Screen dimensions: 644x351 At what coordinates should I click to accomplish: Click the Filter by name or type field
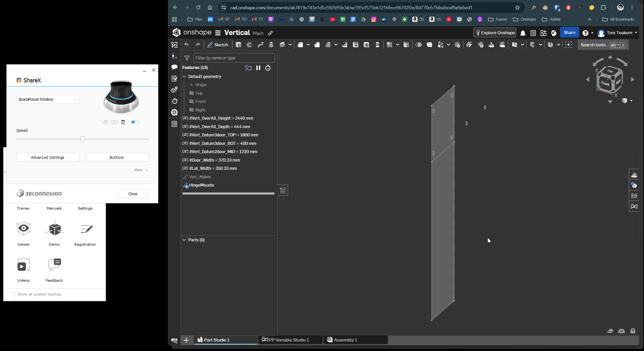click(234, 58)
